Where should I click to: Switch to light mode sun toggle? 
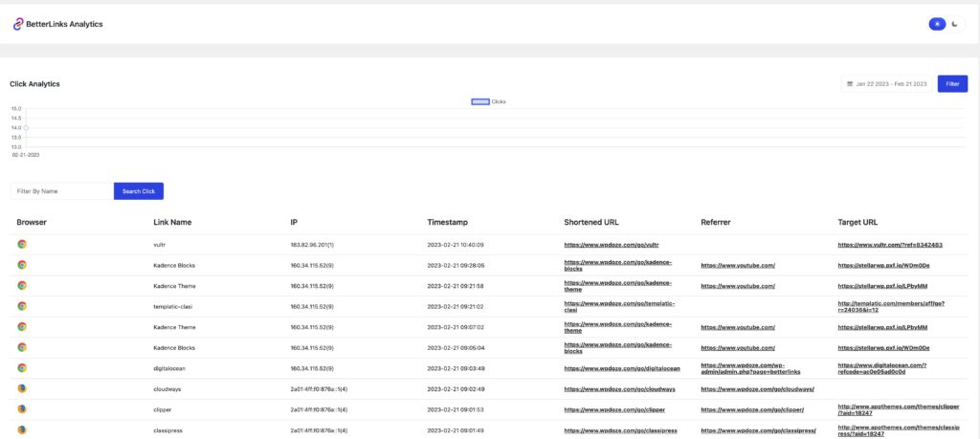point(937,24)
